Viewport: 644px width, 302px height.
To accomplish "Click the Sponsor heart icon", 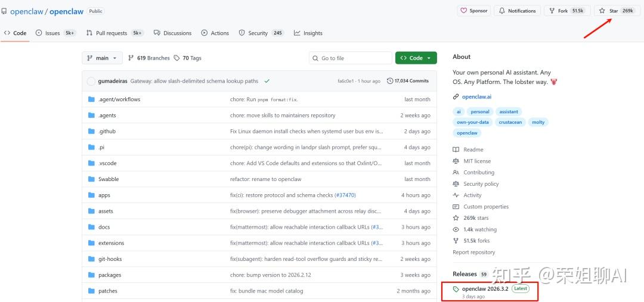I will pyautogui.click(x=463, y=11).
